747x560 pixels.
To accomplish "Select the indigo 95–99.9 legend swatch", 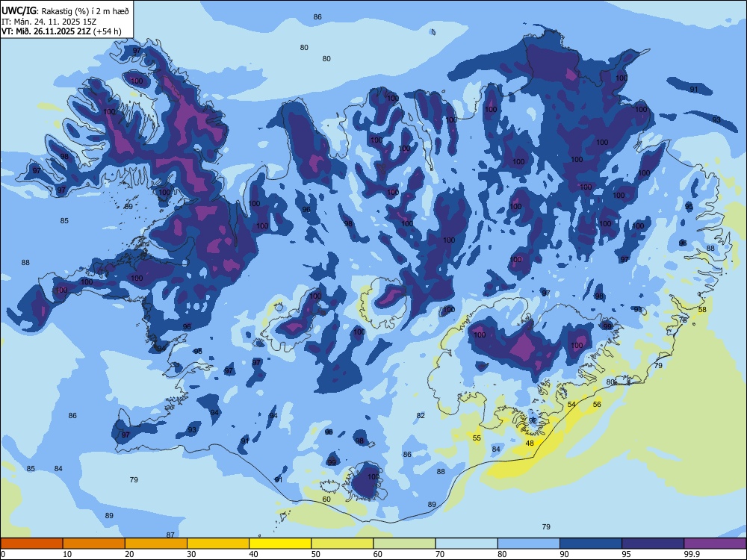I will tap(653, 544).
